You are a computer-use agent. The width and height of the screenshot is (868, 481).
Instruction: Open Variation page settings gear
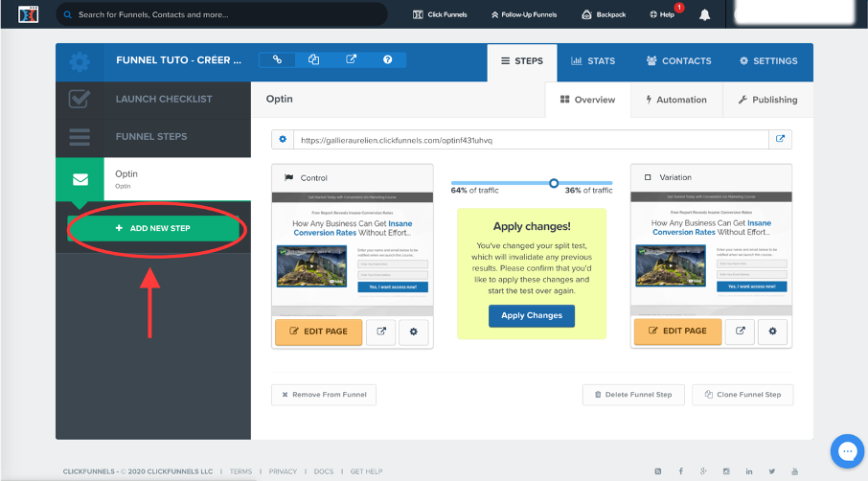(772, 331)
